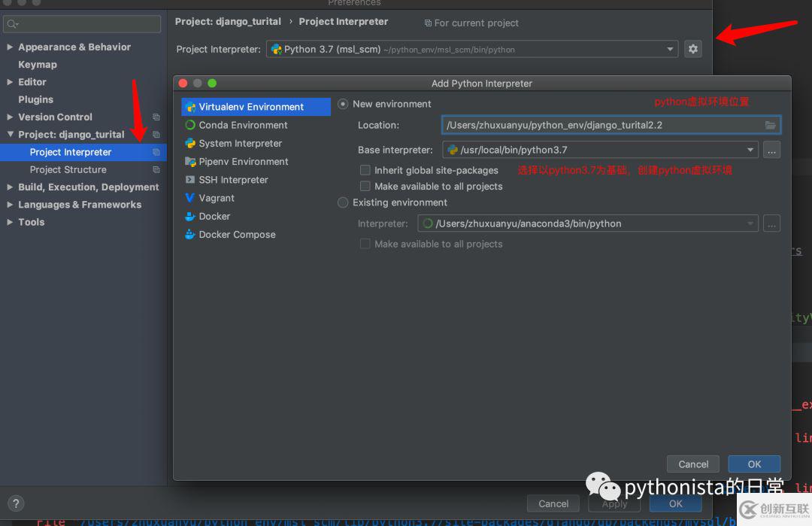Click conda icon in existing Interpreter field
The image size is (812, 526).
[x=428, y=223]
